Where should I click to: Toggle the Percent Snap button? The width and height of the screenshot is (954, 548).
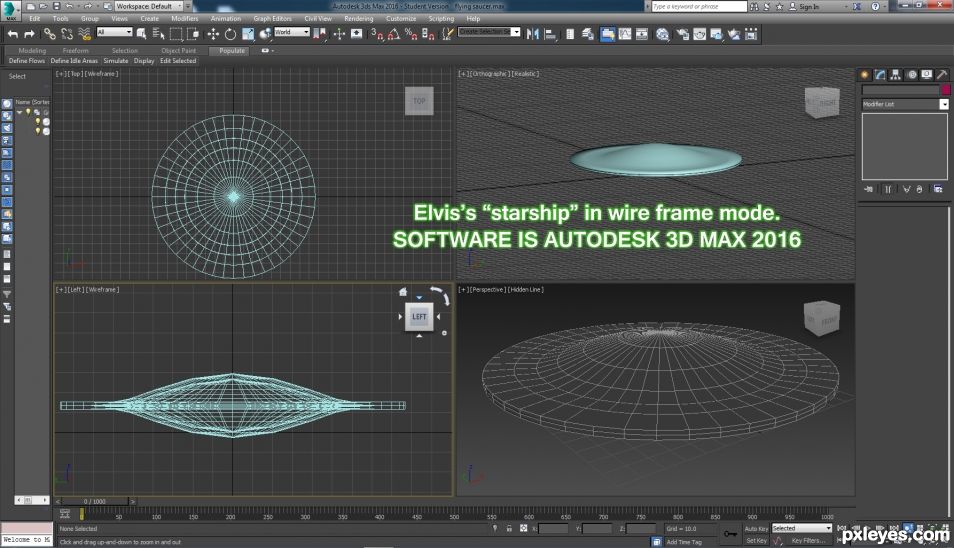pos(411,34)
